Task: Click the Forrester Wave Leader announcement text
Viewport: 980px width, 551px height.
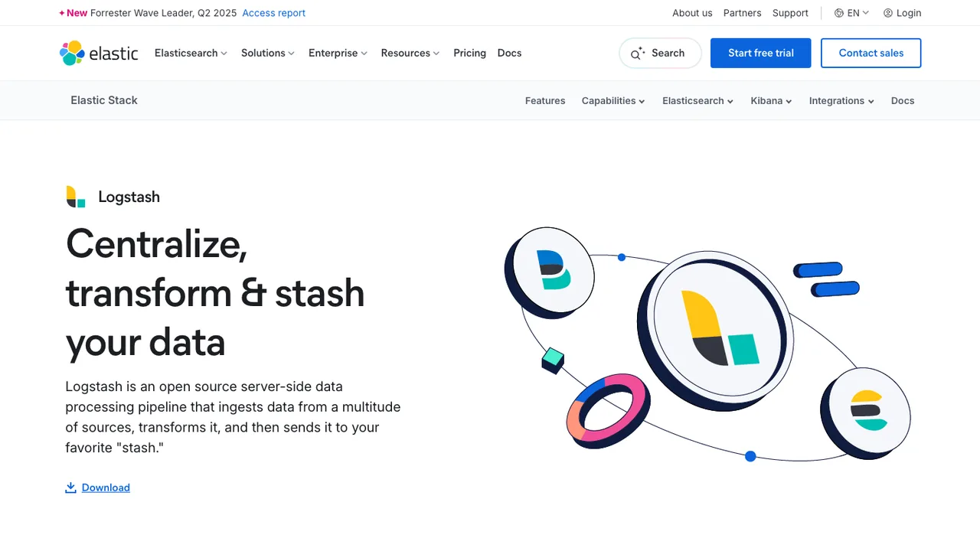Action: (163, 13)
